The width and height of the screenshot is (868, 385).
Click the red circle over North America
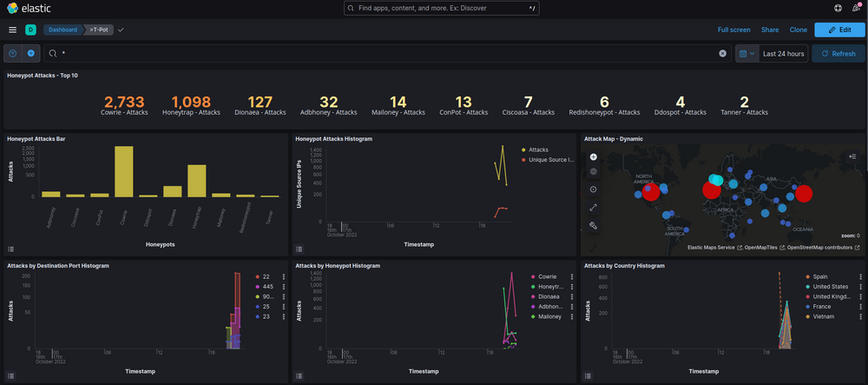tap(651, 192)
